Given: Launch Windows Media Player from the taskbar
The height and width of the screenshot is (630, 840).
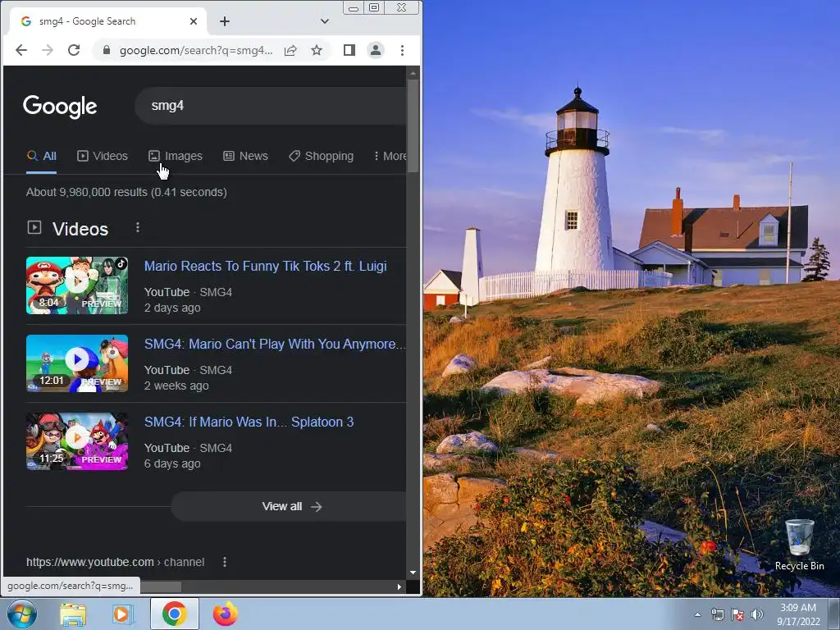Looking at the screenshot, I should click(x=121, y=614).
